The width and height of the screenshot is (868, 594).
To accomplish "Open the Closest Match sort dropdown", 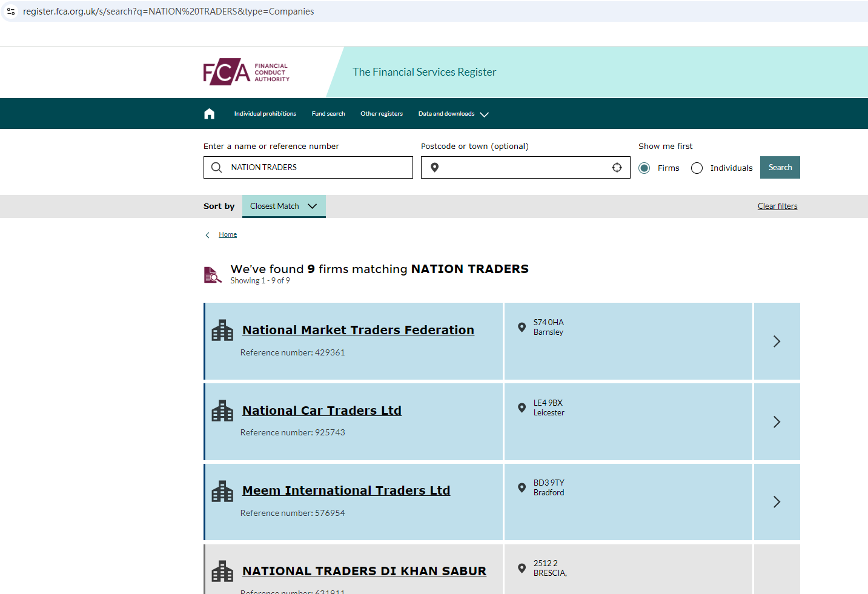I will click(x=283, y=206).
